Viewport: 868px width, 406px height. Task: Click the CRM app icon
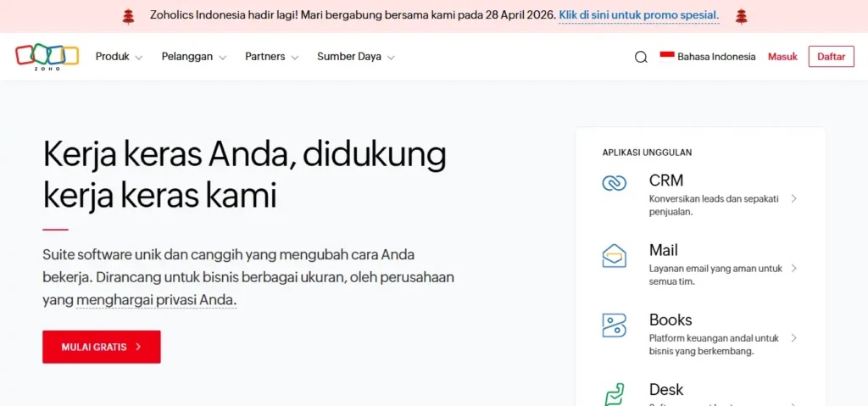coord(614,182)
